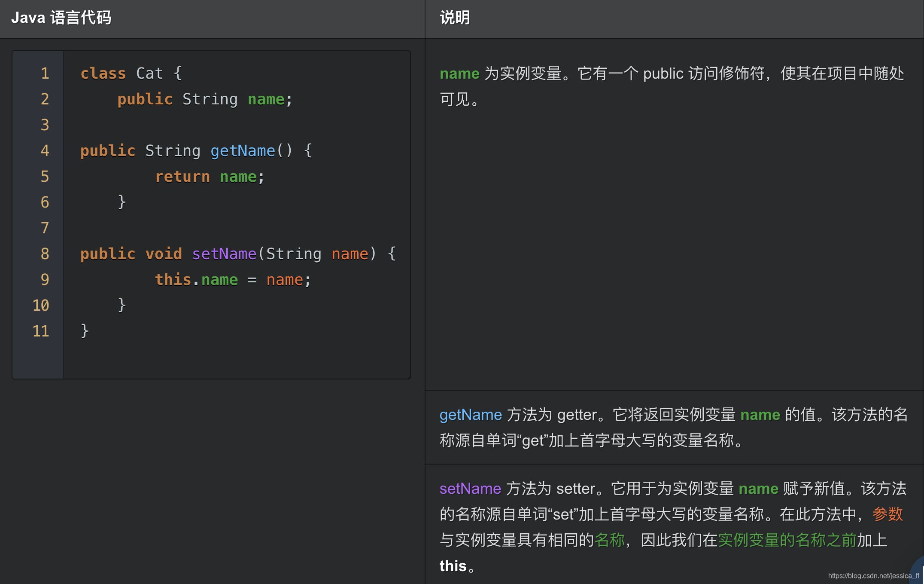Click the blue "getName" label in explanation
The image size is (924, 584).
[471, 415]
